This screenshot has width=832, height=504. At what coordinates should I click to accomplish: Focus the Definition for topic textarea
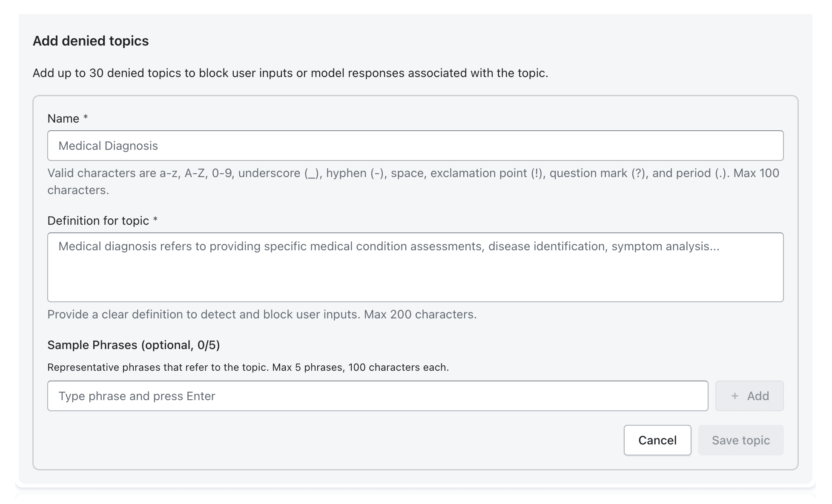click(x=415, y=267)
